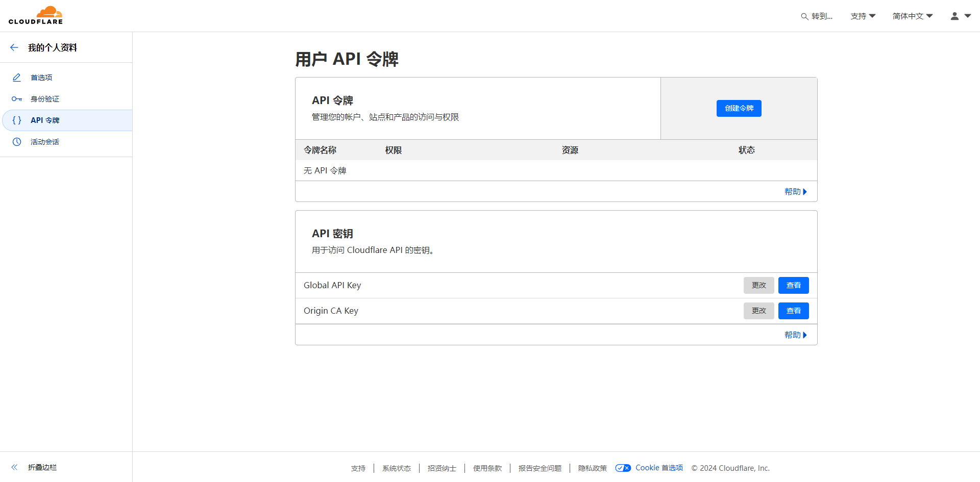Viewport: 980px width, 482px height.
Task: Open the 支持 dropdown in header
Action: (x=863, y=16)
